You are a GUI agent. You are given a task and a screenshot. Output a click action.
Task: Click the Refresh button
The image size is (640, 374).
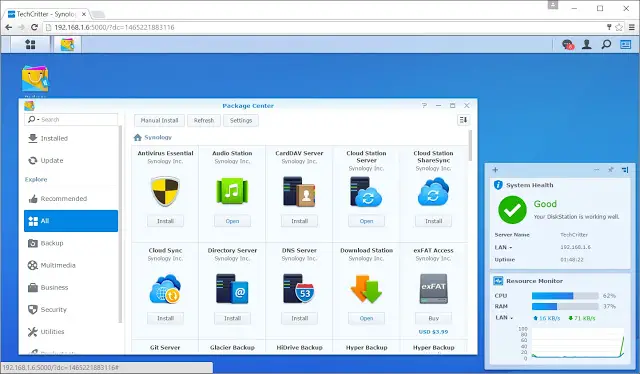pos(204,120)
